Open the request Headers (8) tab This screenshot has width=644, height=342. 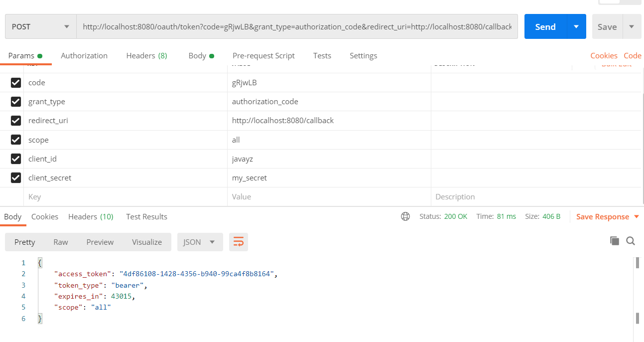[147, 56]
